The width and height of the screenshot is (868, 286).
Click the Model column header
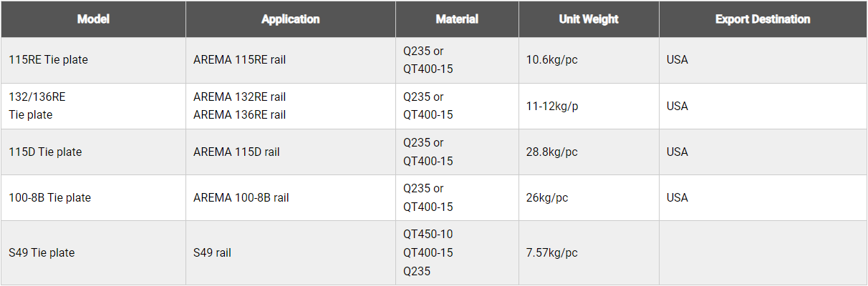click(93, 19)
